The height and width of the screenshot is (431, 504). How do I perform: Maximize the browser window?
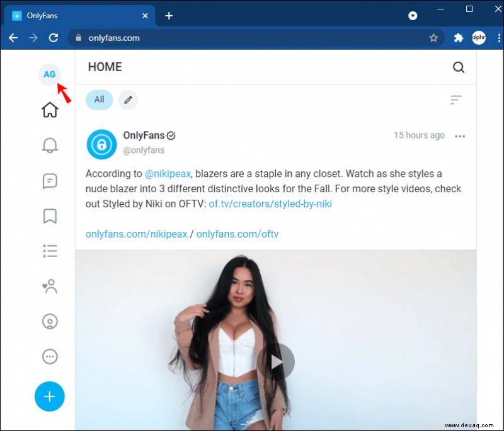click(x=469, y=9)
